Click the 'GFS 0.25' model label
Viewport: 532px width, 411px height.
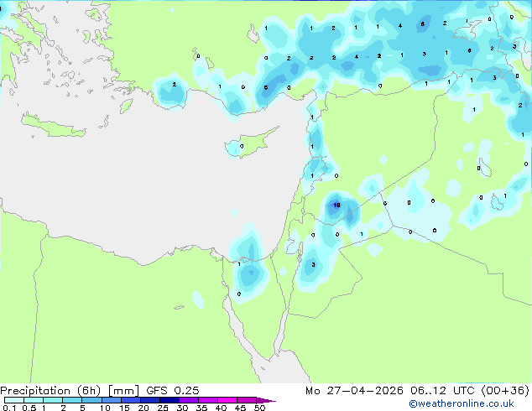173,391
